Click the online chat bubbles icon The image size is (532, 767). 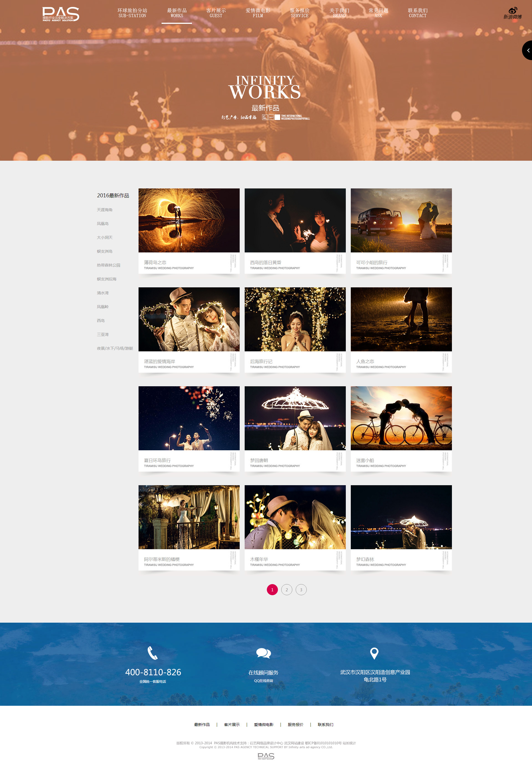263,653
